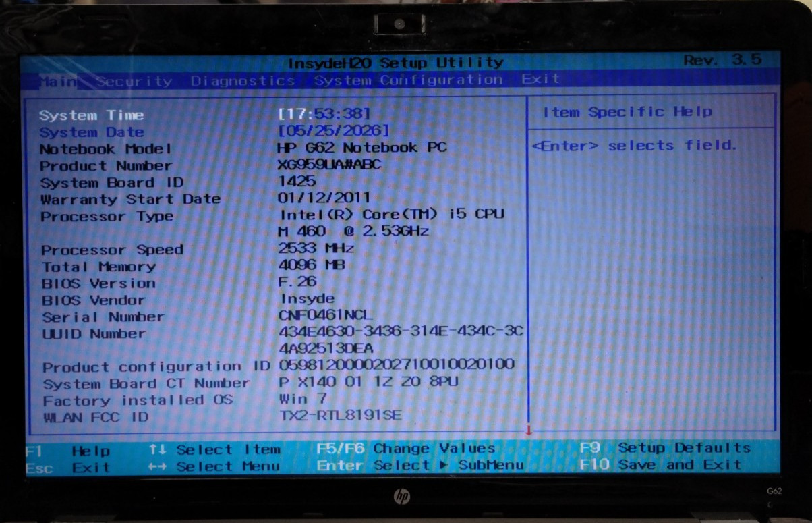The image size is (812, 523).
Task: Click M 460 @ 2.53GHz line
Action: pyautogui.click(x=354, y=231)
